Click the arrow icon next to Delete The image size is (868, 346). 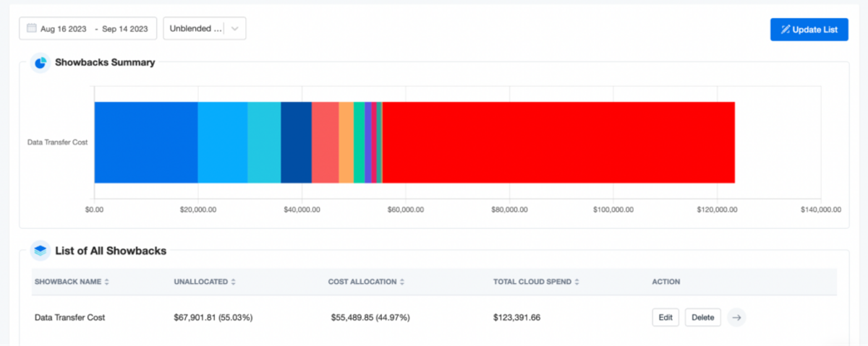(x=736, y=317)
